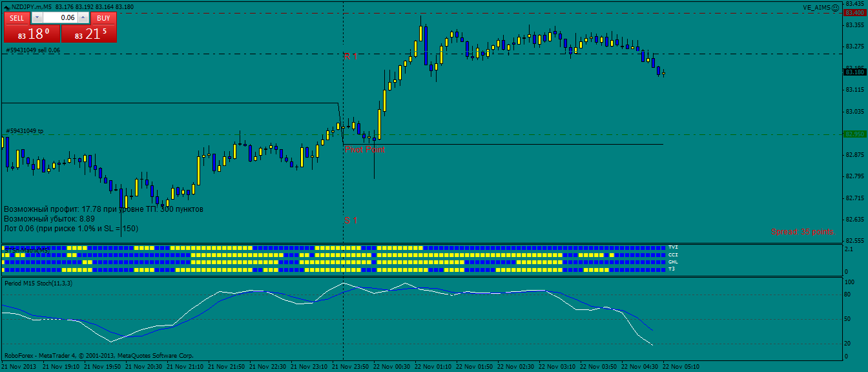Screen dimensions: 868x372
Task: Click the '21 Nov 2013' time axis label
Action: (18, 367)
